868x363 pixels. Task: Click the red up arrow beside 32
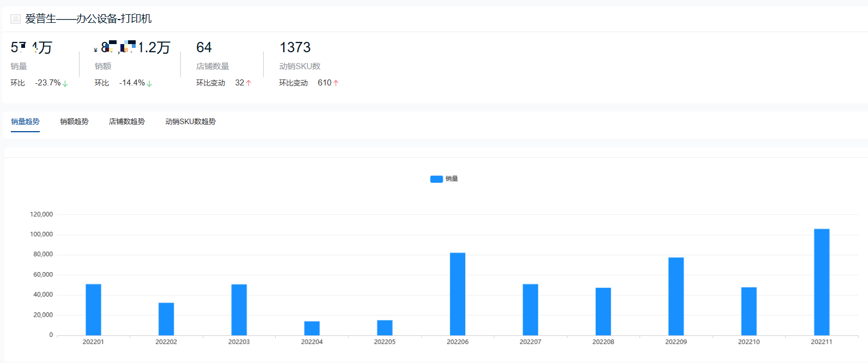[x=249, y=83]
